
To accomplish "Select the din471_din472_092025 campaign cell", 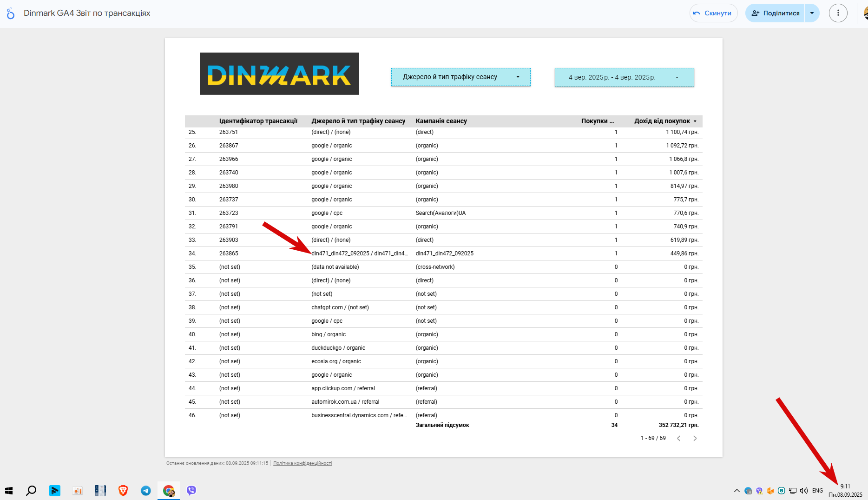I will point(445,253).
